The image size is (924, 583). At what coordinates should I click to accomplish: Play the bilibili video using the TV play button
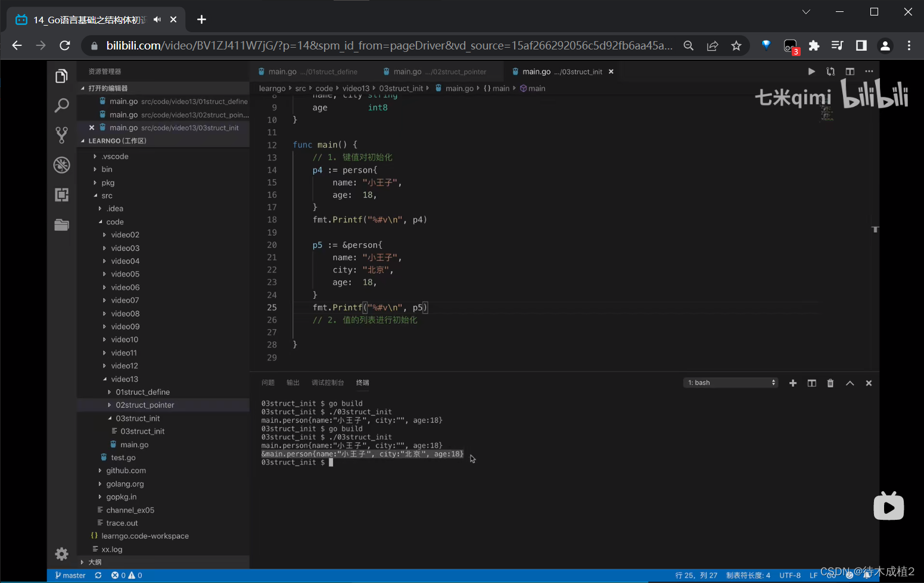point(888,506)
